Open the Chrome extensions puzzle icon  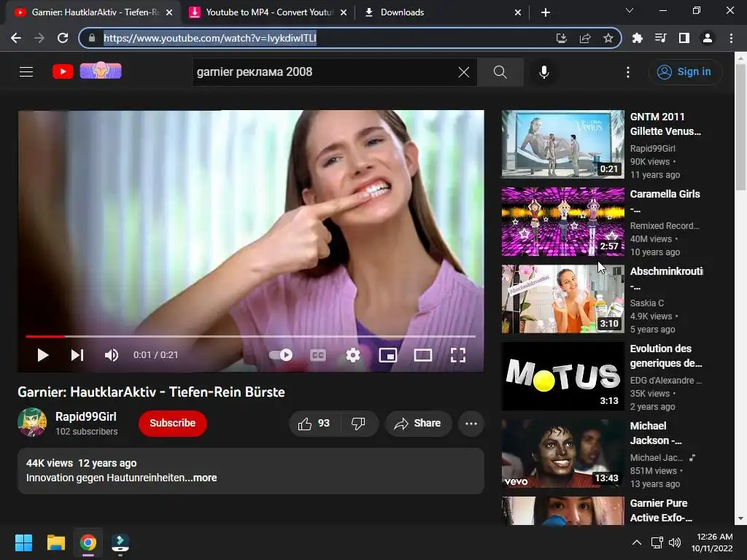(x=638, y=38)
